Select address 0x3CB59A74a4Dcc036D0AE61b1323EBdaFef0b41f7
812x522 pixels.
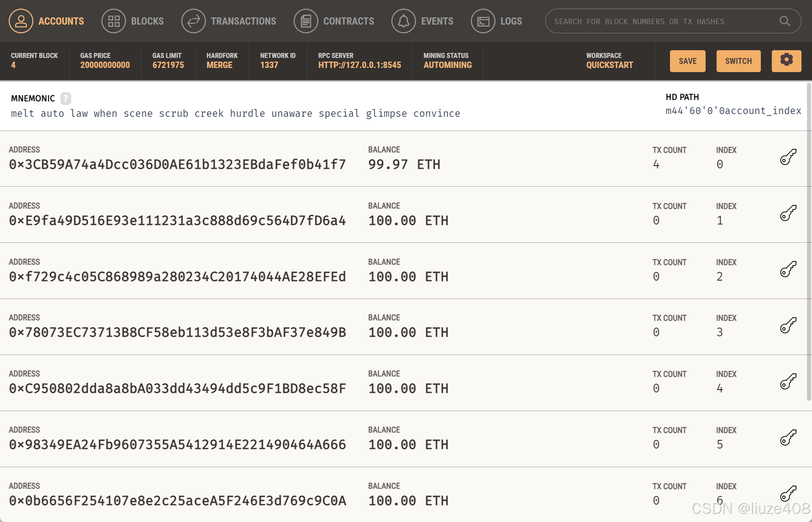tap(178, 165)
